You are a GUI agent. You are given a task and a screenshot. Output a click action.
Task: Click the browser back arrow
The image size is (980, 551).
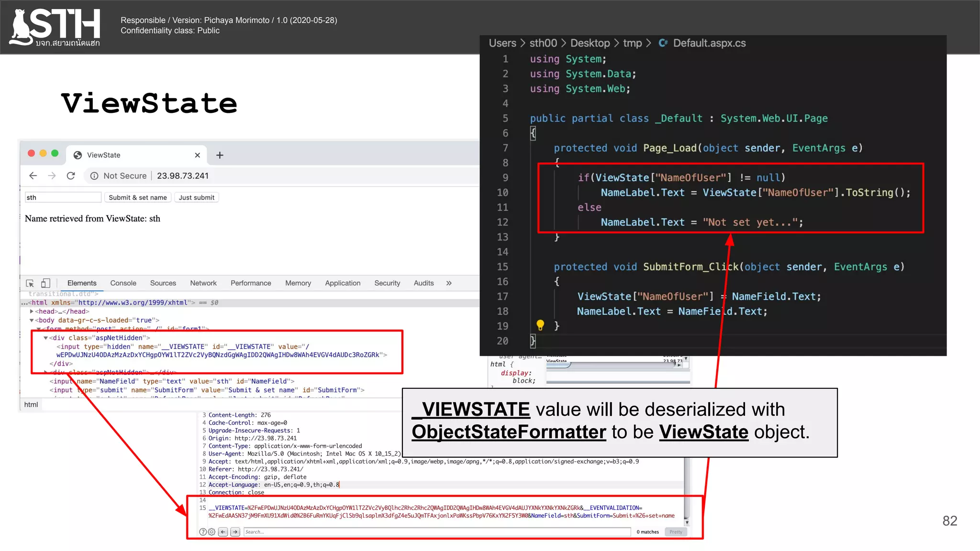[x=33, y=176]
